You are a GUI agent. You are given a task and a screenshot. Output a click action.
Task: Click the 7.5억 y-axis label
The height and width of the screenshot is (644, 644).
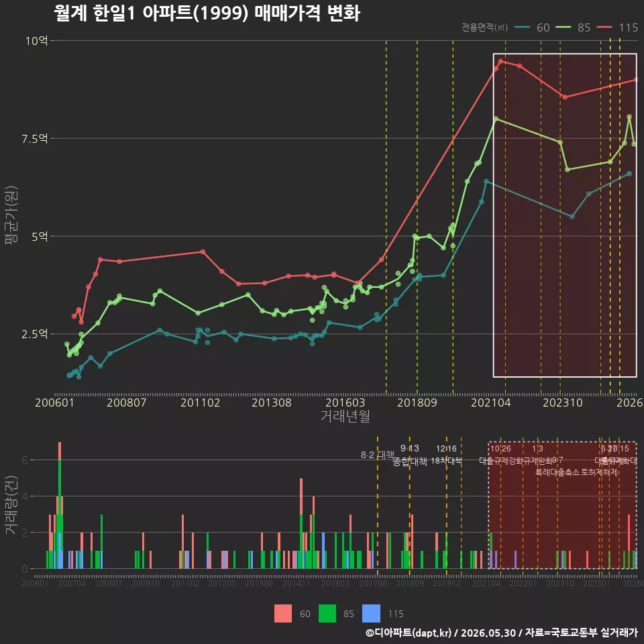click(x=34, y=138)
